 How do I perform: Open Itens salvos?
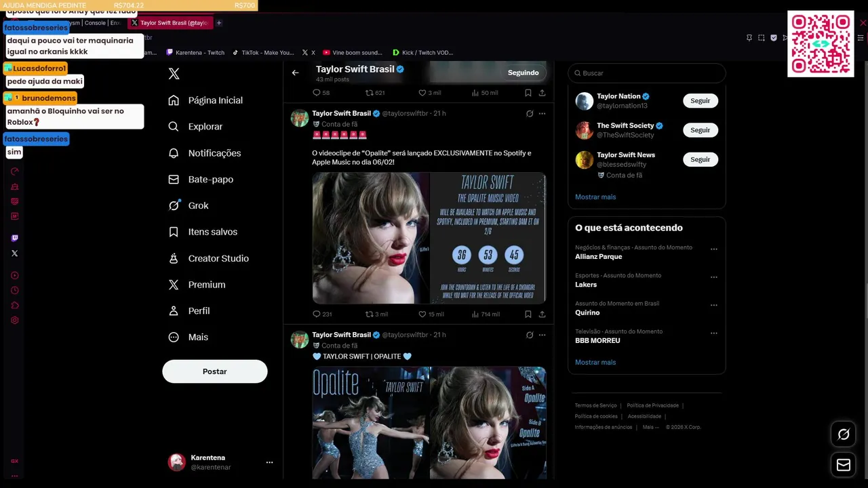[203, 232]
